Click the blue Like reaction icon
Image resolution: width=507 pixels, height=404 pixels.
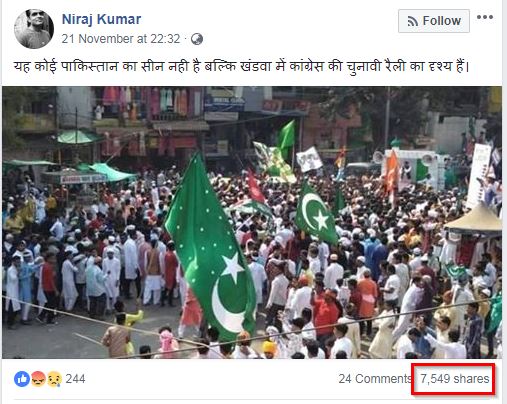point(22,379)
